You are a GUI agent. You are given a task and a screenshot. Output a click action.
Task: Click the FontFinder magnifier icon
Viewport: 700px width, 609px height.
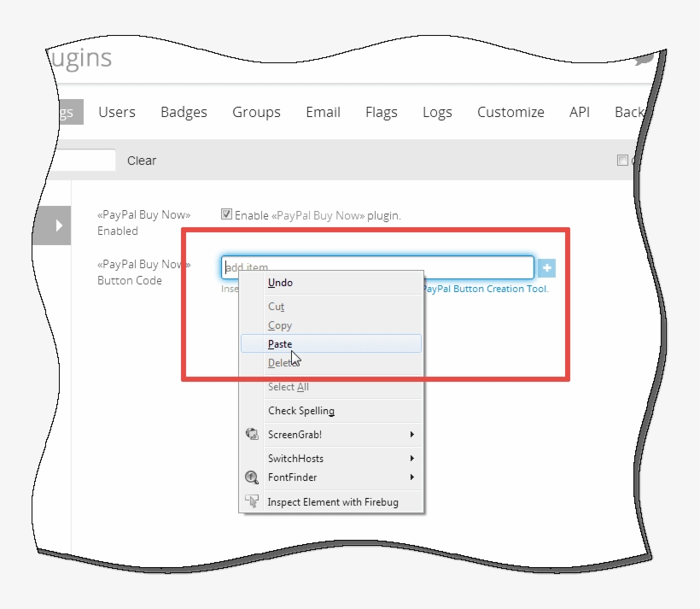(x=252, y=477)
